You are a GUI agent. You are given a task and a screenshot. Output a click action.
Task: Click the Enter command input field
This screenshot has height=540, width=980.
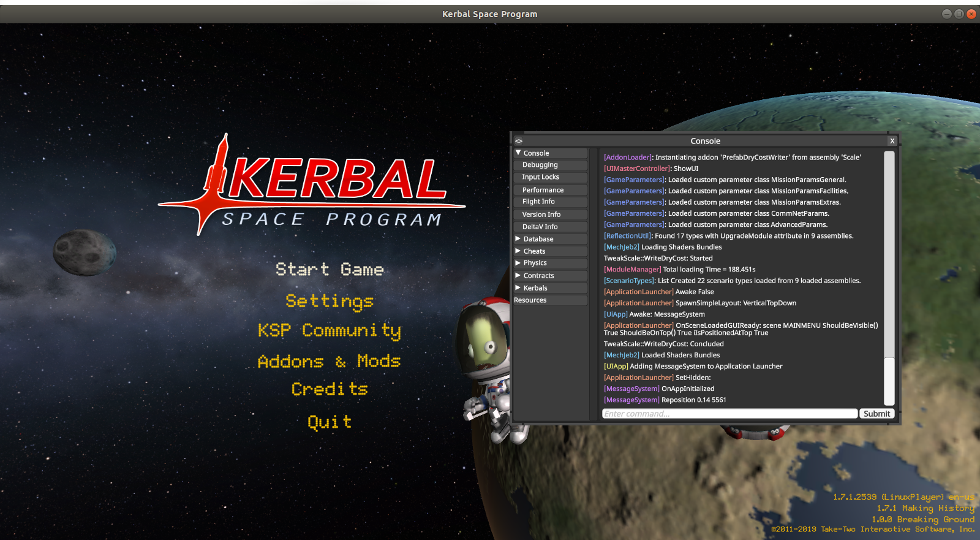[729, 414]
